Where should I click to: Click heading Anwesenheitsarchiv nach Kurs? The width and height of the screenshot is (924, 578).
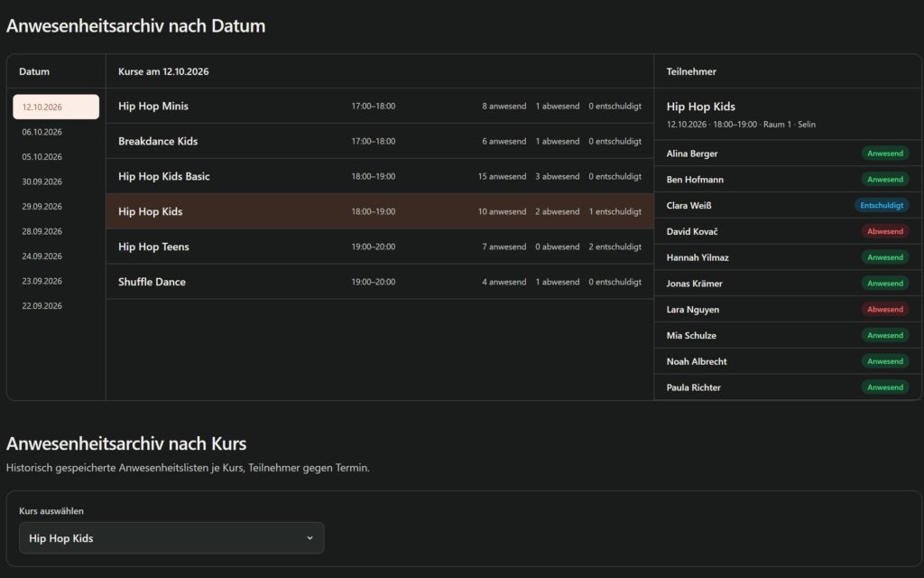tap(126, 443)
